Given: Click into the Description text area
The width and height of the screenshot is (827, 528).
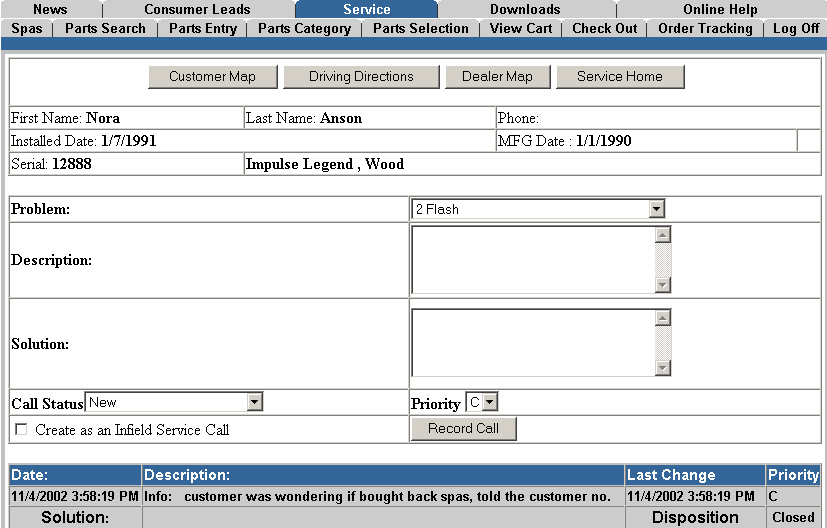Looking at the screenshot, I should (x=533, y=260).
